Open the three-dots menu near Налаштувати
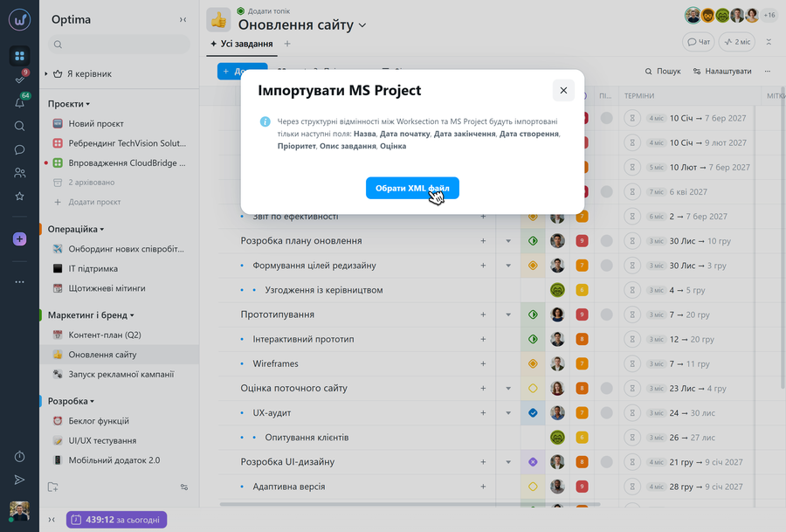The width and height of the screenshot is (786, 532). pyautogui.click(x=768, y=72)
